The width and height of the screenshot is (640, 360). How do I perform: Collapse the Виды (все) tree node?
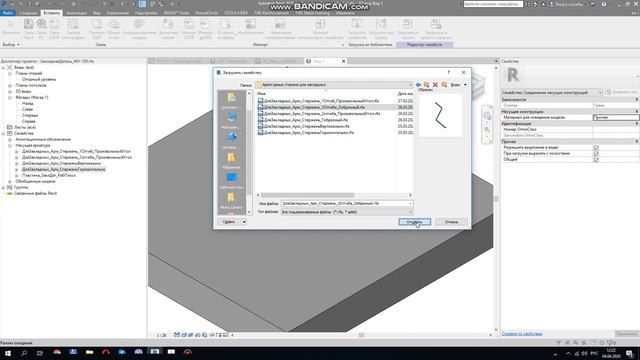click(x=4, y=67)
